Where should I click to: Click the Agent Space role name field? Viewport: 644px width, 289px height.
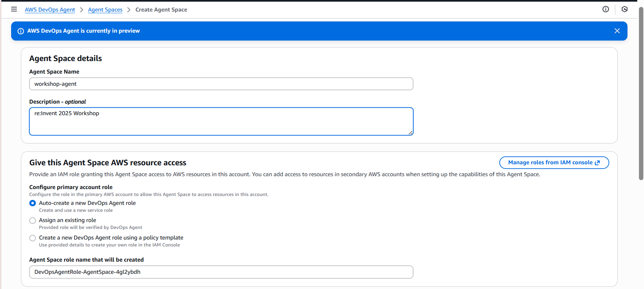(221, 272)
